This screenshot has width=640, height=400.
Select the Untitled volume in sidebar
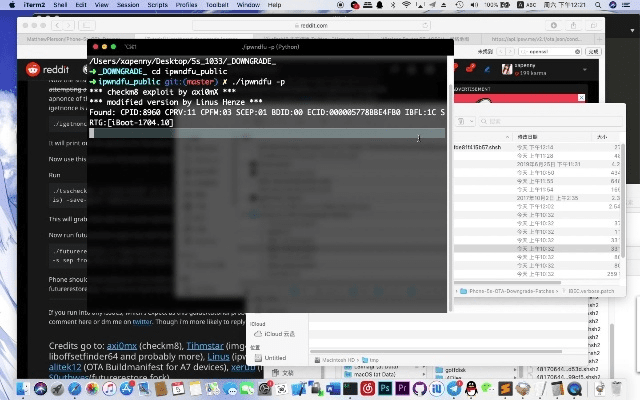tap(275, 357)
